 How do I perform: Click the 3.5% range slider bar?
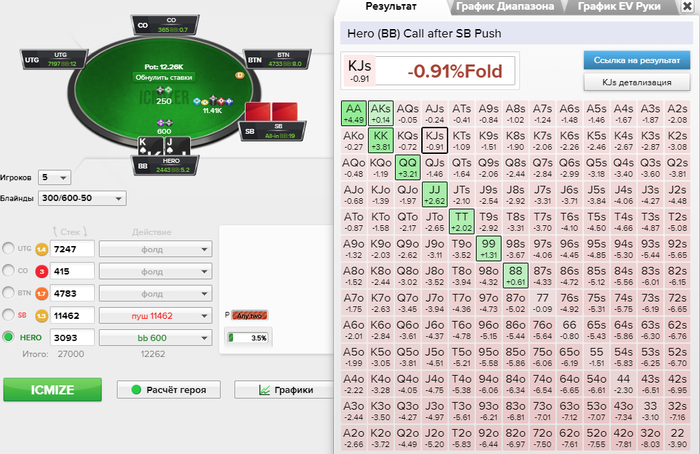248,338
